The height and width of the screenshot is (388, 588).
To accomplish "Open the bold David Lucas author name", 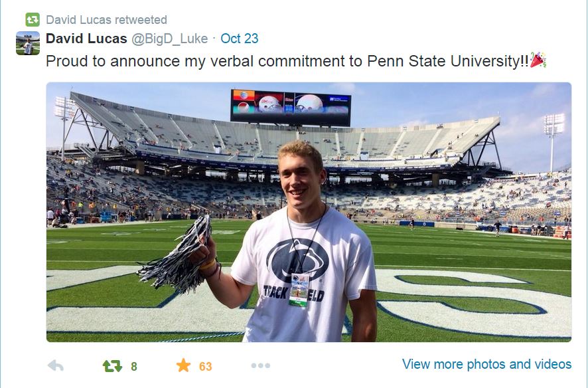I will click(x=86, y=39).
